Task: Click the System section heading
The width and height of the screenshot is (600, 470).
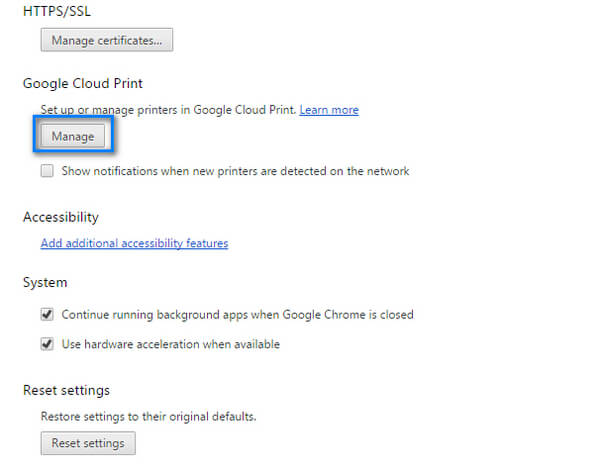Action: coord(45,283)
